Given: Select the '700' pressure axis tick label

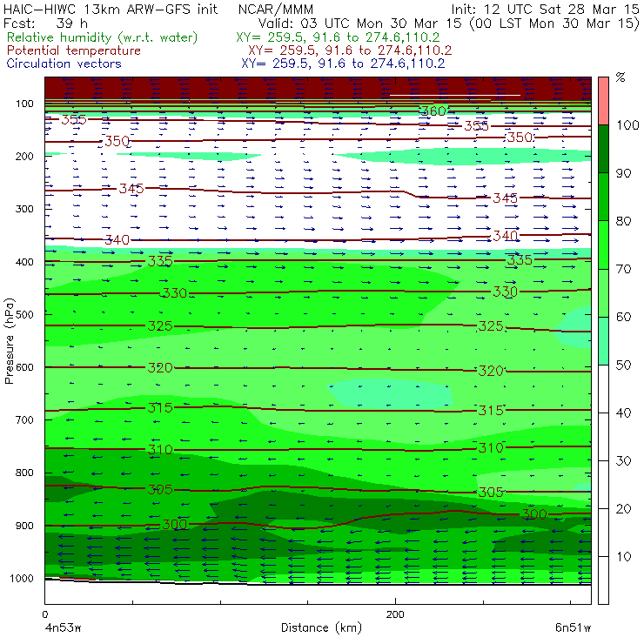Looking at the screenshot, I should (x=24, y=419).
